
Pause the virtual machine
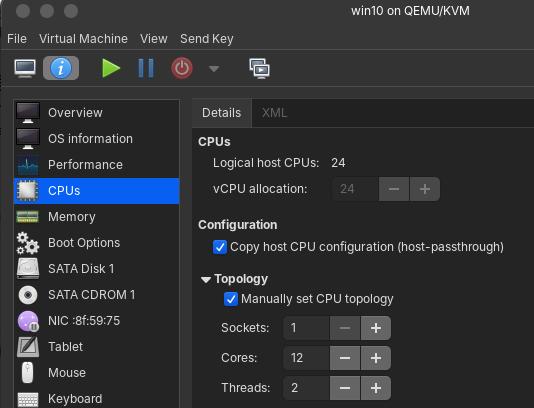tap(146, 68)
